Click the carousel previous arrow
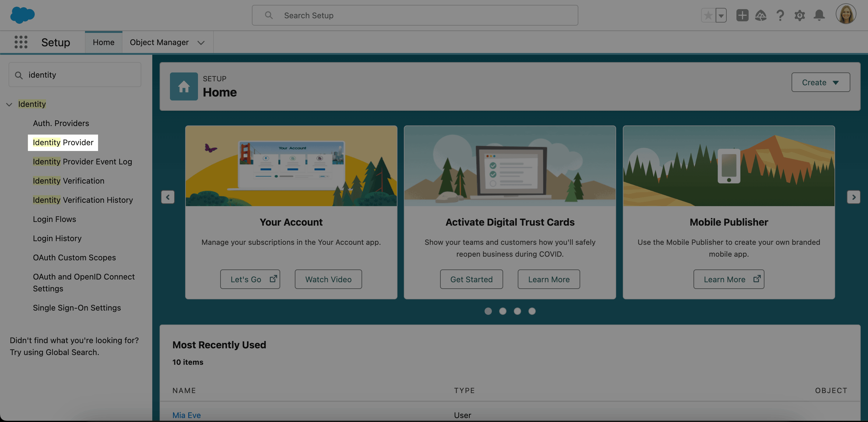Viewport: 868px width, 422px height. tap(168, 197)
